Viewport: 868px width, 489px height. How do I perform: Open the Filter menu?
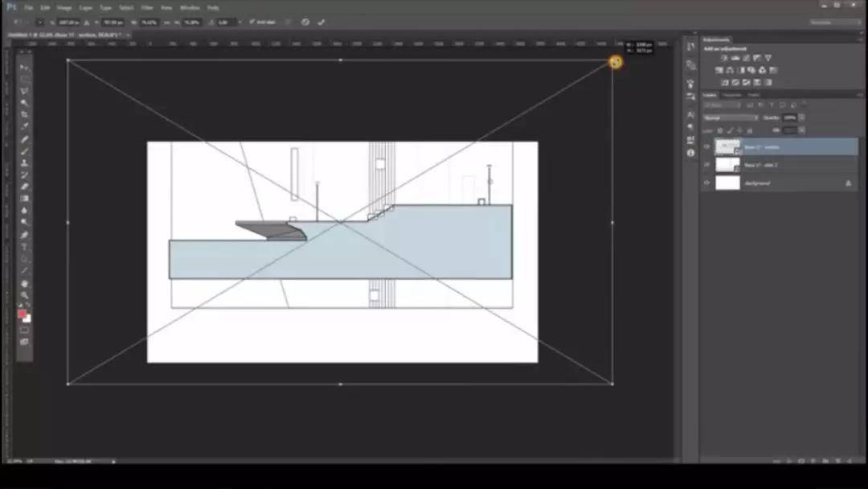tap(147, 7)
